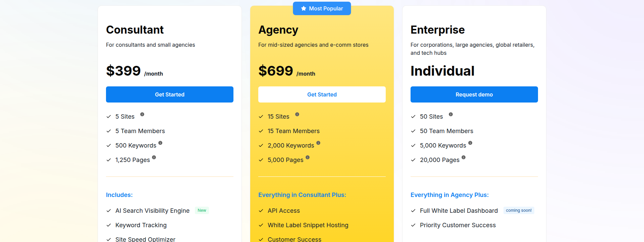This screenshot has width=644, height=242.
Task: Select the Agency plan heading
Action: point(278,30)
